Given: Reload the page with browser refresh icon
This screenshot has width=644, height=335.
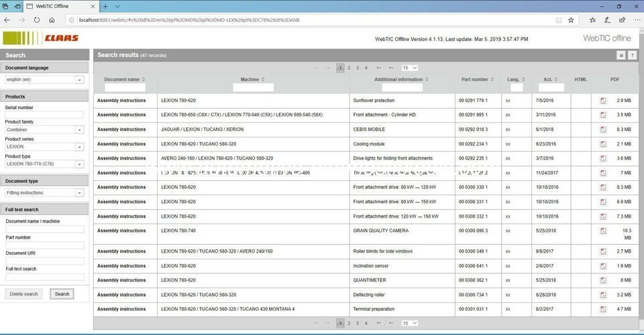Looking at the screenshot, I should (x=37, y=20).
